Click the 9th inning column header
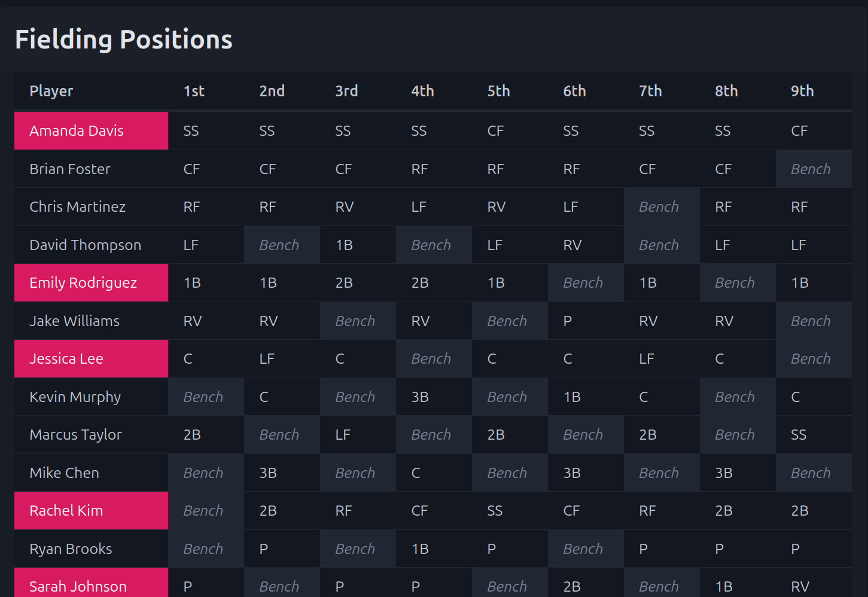 pyautogui.click(x=802, y=92)
